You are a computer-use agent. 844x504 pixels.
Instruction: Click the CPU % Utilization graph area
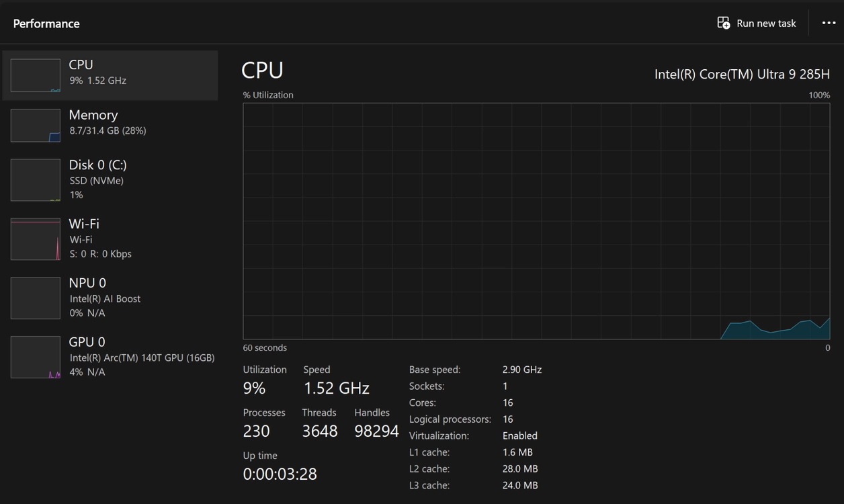(x=536, y=221)
